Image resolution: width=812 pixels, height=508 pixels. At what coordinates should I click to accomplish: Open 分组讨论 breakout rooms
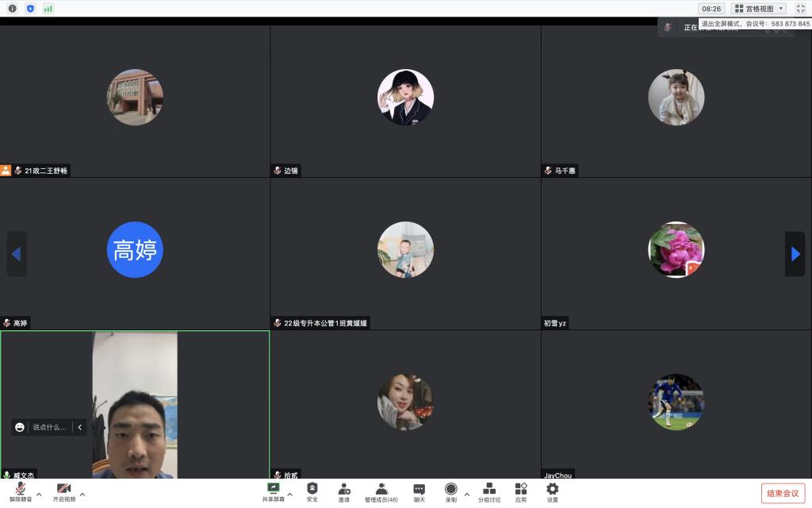click(x=488, y=491)
